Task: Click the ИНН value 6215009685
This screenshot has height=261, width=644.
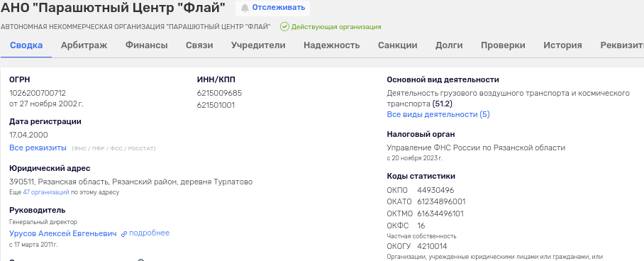Action: pyautogui.click(x=219, y=94)
